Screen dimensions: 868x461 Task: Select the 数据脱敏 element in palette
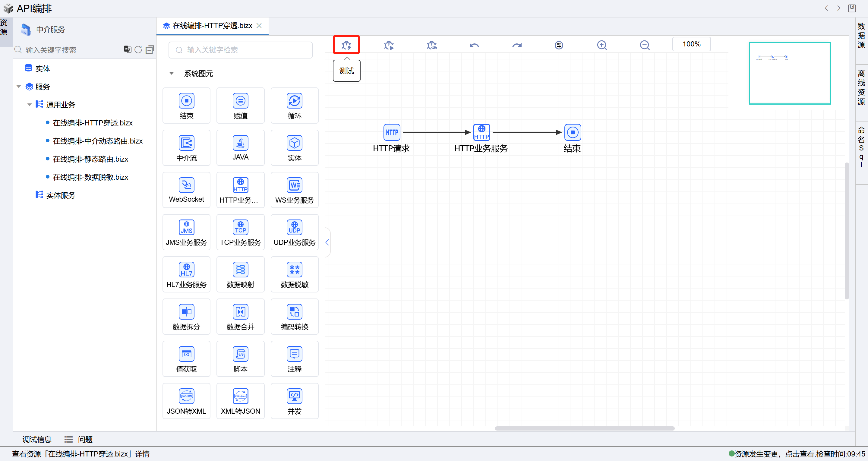click(x=294, y=274)
